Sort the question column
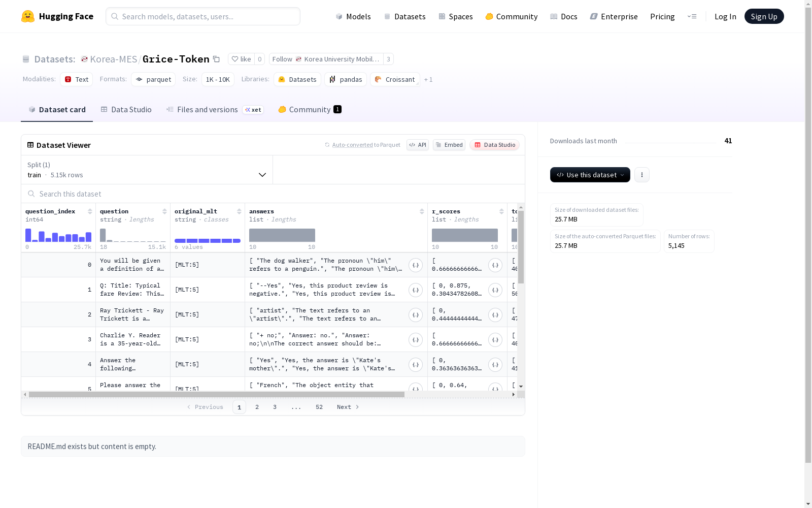This screenshot has height=508, width=812. click(x=164, y=211)
